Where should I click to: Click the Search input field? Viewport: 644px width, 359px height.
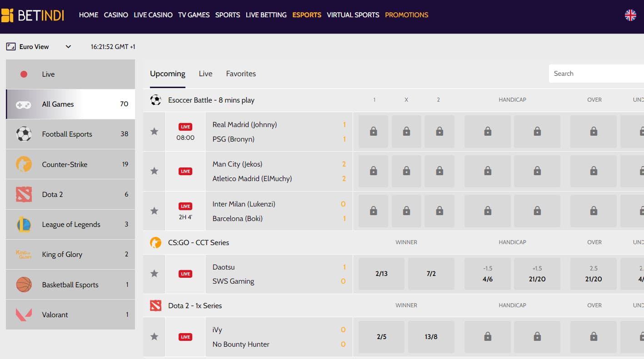(x=596, y=74)
